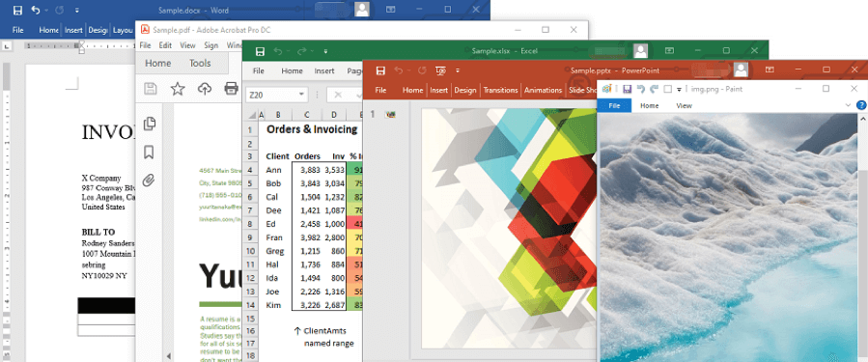Screen dimensions: 868x362
Task: Click the Save icon in PowerPoint's title bar
Action: (x=379, y=70)
